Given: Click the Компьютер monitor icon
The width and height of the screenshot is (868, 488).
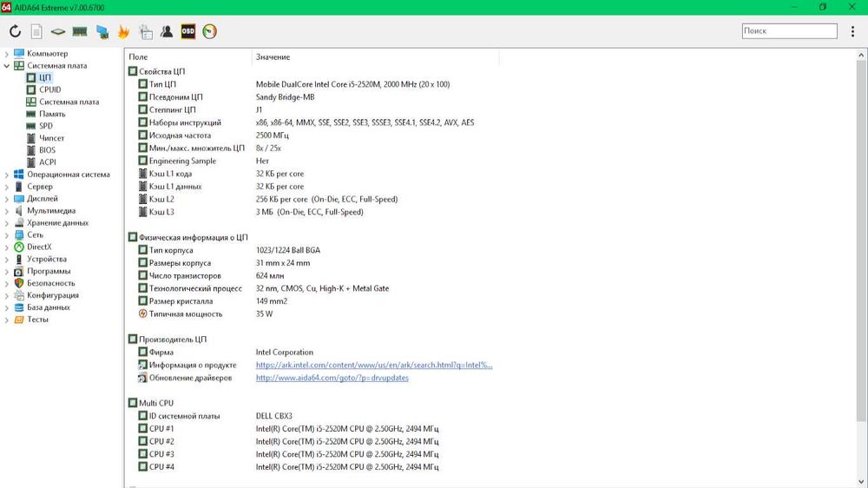Looking at the screenshot, I should coord(19,54).
